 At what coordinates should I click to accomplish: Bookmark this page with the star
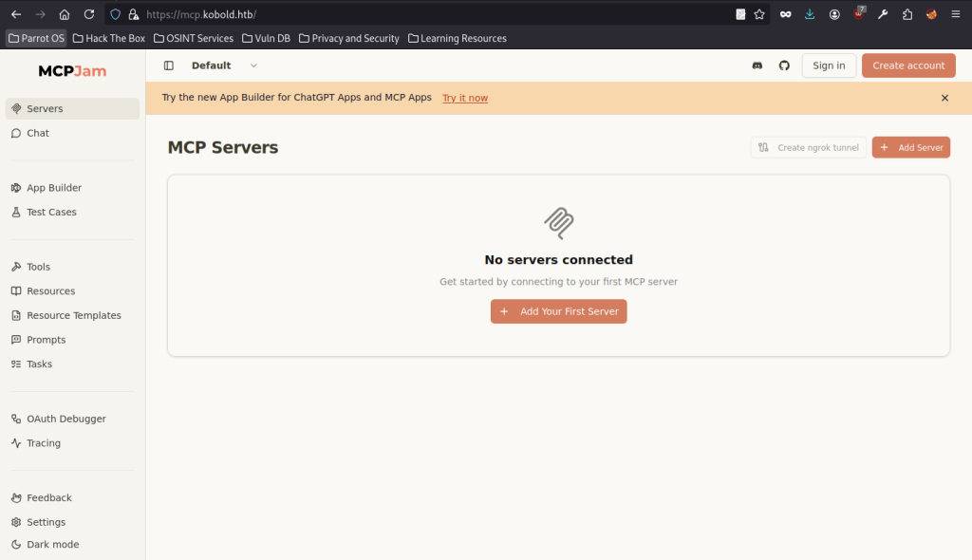pos(759,14)
